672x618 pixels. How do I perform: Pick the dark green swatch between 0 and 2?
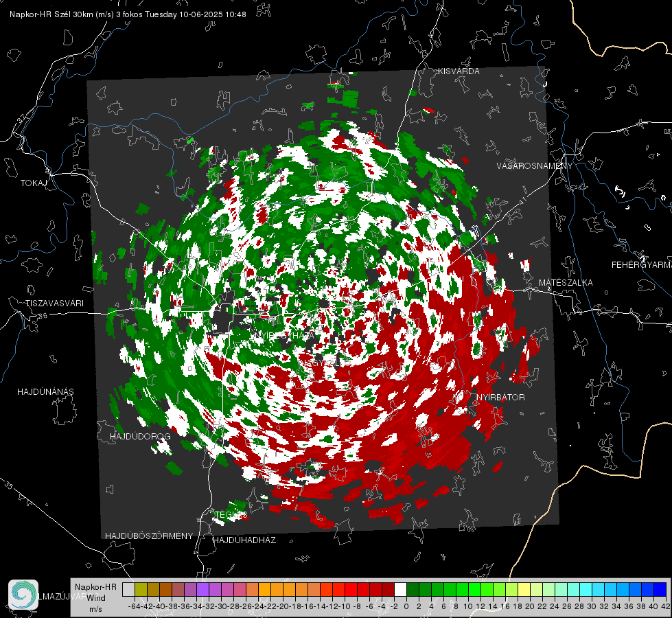click(413, 590)
